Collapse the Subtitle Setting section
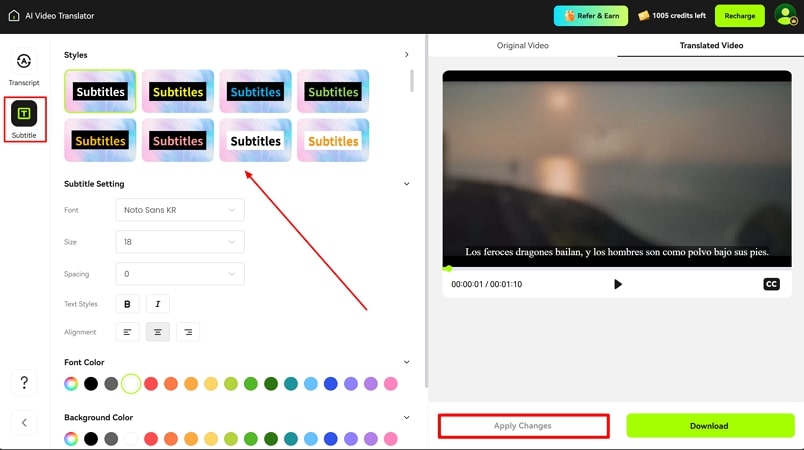804x450 pixels. tap(407, 183)
